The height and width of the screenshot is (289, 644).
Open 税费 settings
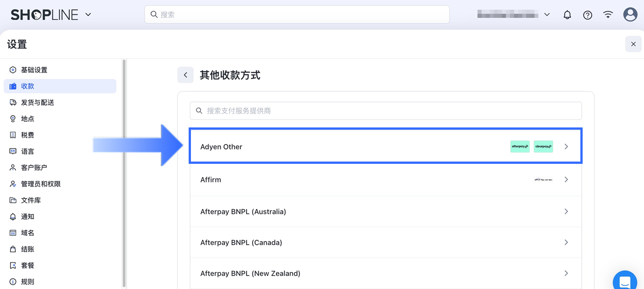(x=60, y=135)
